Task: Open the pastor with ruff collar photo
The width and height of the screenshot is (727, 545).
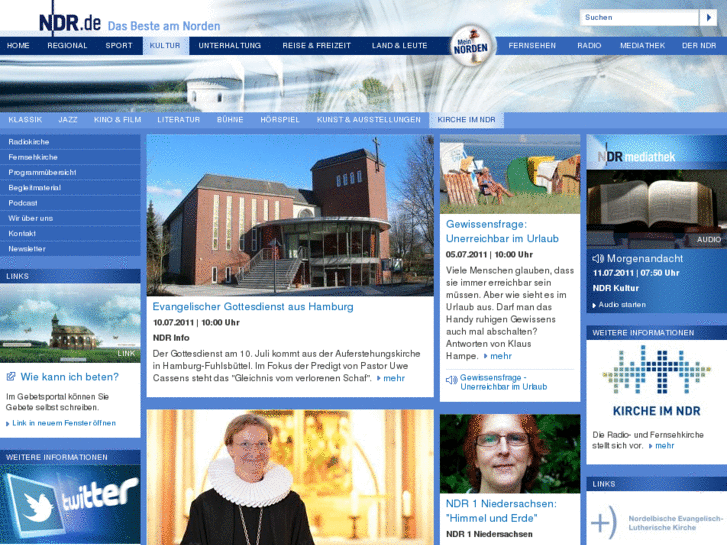Action: 290,477
